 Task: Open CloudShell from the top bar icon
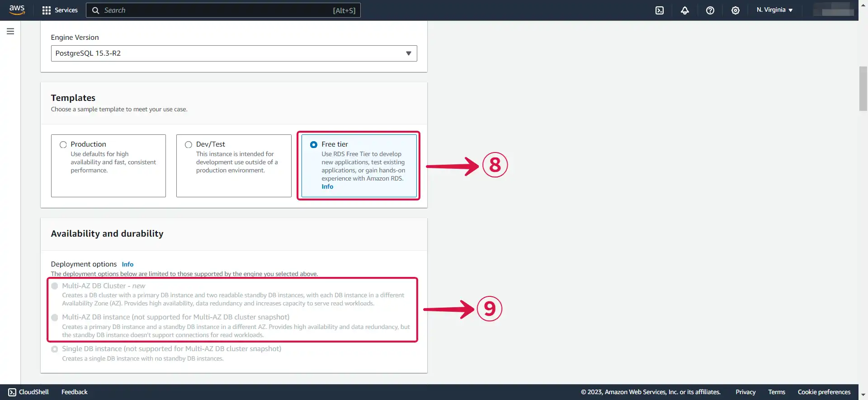(x=660, y=10)
